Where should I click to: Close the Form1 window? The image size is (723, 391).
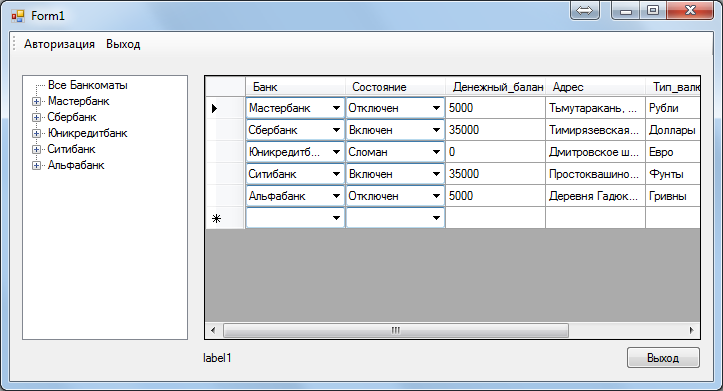point(690,11)
